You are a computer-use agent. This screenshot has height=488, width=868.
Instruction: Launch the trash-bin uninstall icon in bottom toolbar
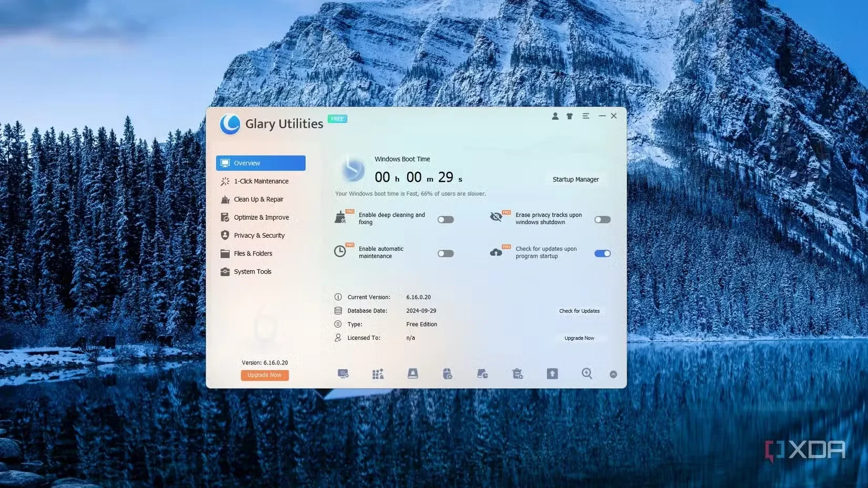coord(518,374)
